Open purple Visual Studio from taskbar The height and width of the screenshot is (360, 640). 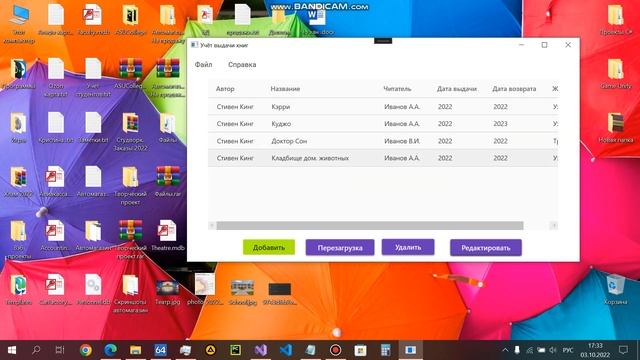coord(260,350)
